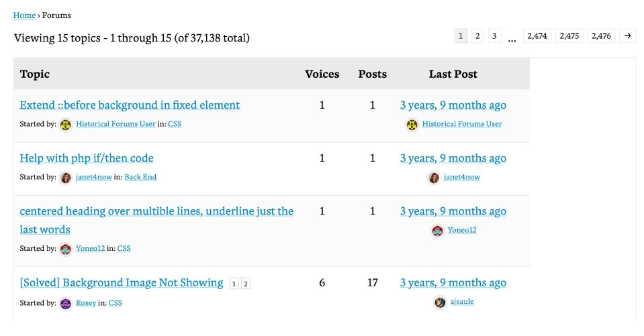Jump to pagination page 2,476
The height and width of the screenshot is (336, 644).
[x=601, y=36]
